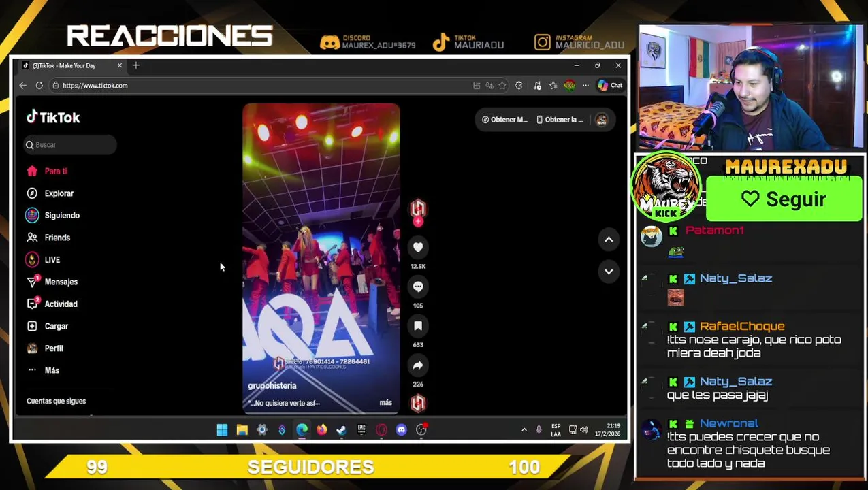Click 'Cuentas que sigues' sidebar heading
The width and height of the screenshot is (868, 490).
[x=56, y=402]
